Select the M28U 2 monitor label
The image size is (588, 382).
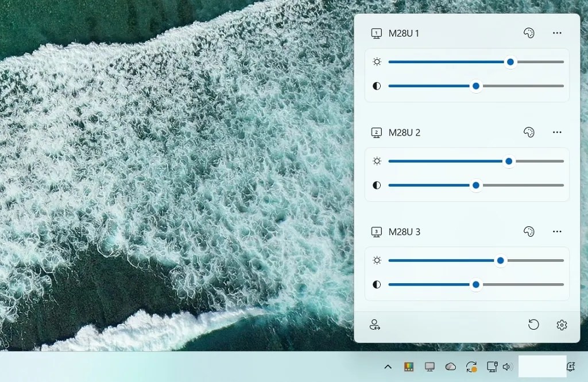[404, 133]
